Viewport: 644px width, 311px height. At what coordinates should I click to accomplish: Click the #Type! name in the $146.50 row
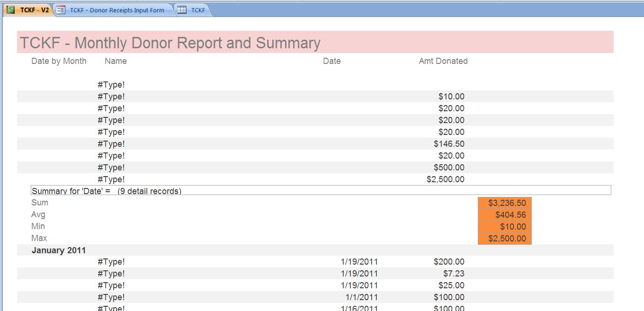pos(111,144)
